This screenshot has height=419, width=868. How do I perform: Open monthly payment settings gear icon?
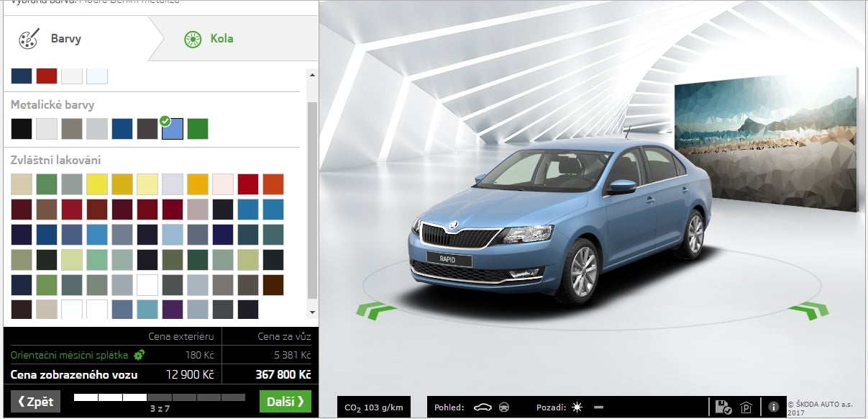click(139, 355)
